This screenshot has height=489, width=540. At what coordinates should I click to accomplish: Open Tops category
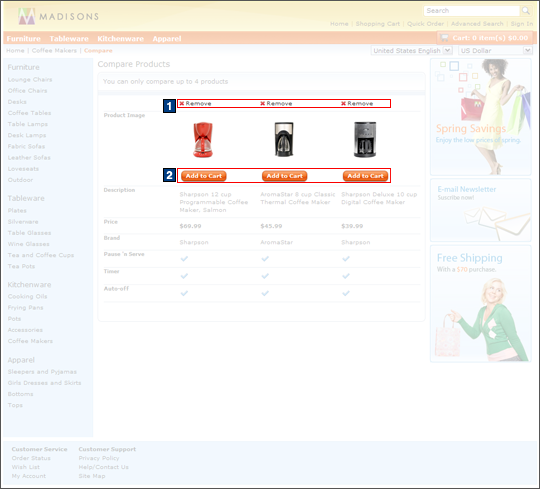tap(15, 405)
